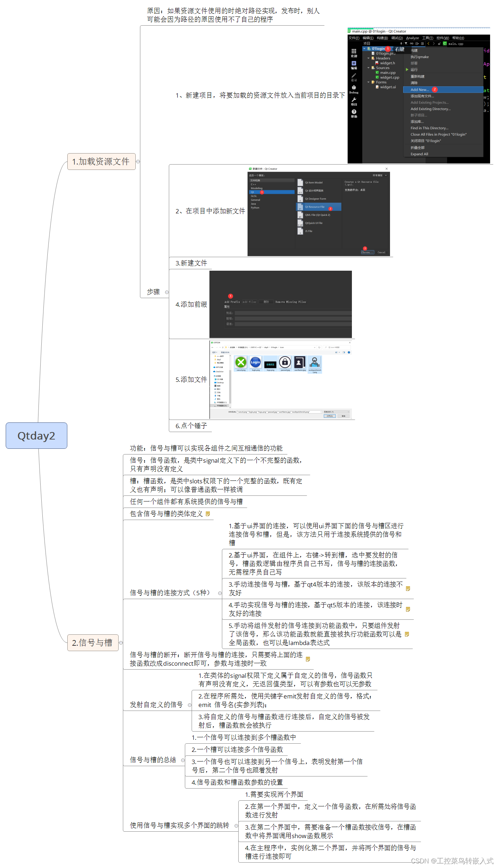Click the 别名 input field

(x=293, y=313)
